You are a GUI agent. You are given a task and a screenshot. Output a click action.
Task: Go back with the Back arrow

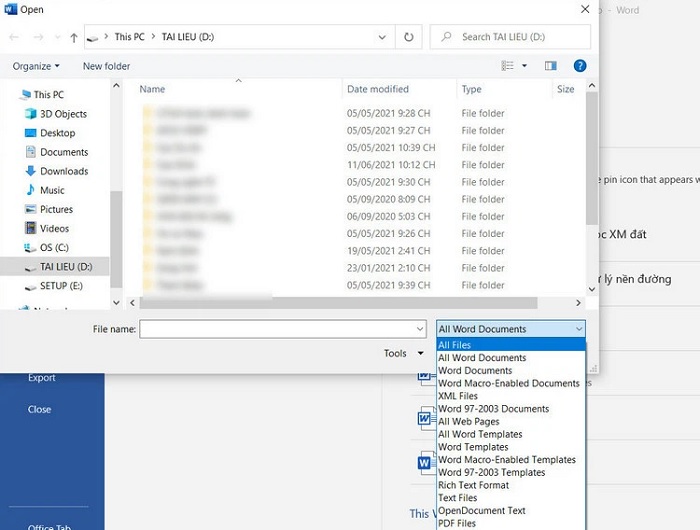(x=14, y=37)
